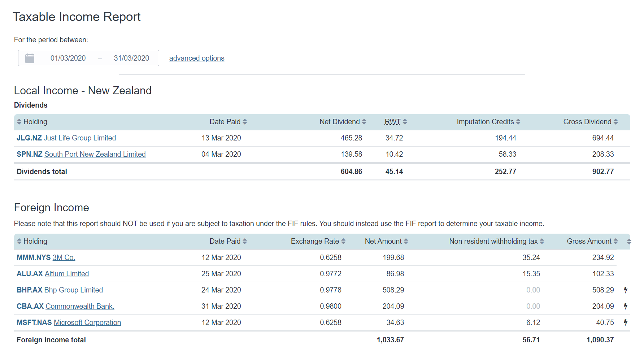Image resolution: width=644 pixels, height=364 pixels.
Task: Click the start date 01/03/2020 field
Action: tap(68, 58)
